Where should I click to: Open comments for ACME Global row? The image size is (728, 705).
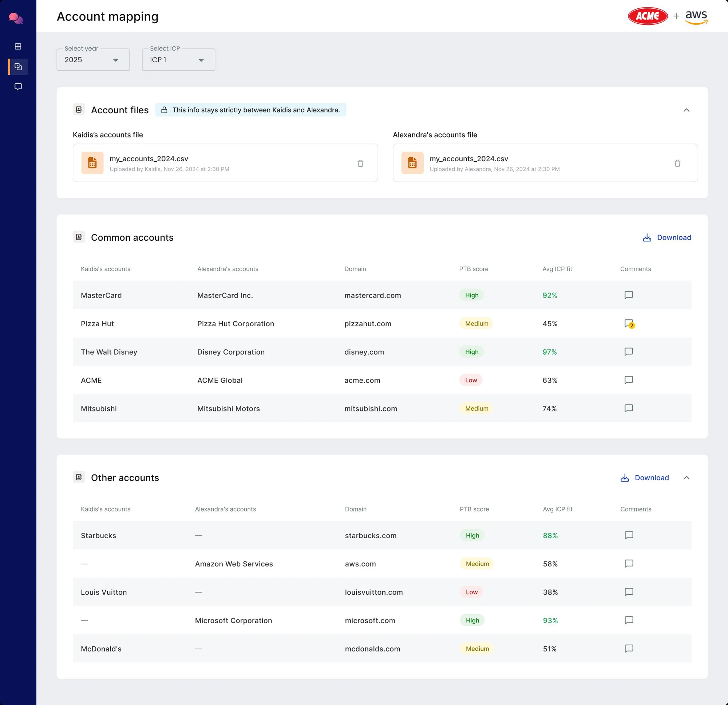(629, 380)
